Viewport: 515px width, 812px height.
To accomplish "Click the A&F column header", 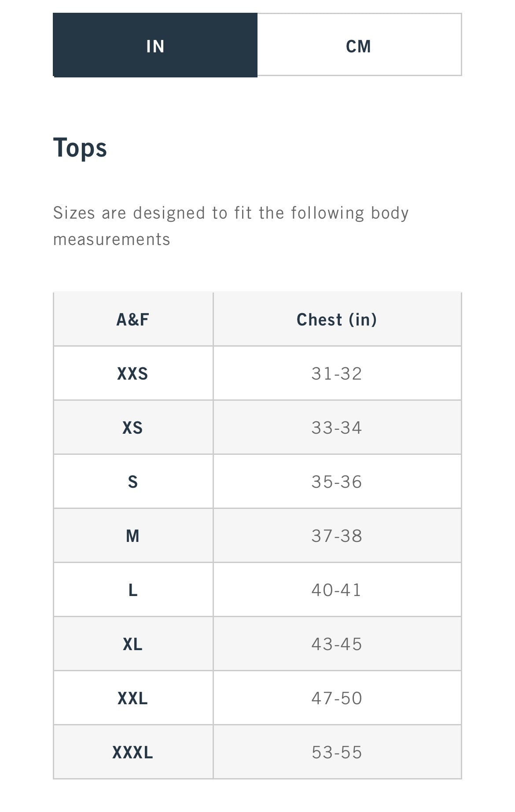I will point(133,319).
